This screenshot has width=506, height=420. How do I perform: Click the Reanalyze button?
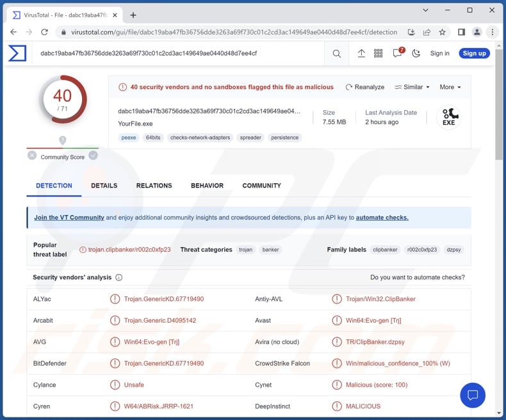tap(365, 87)
